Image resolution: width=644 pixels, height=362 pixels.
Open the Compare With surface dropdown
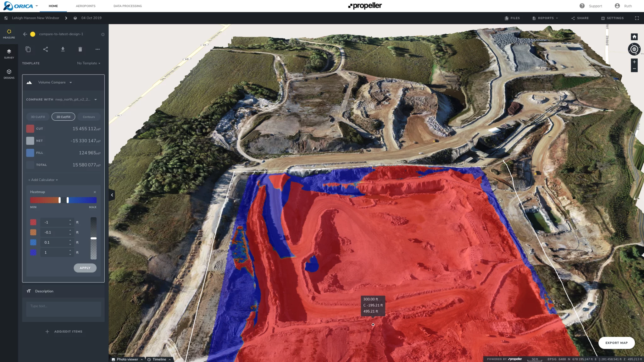pyautogui.click(x=96, y=100)
